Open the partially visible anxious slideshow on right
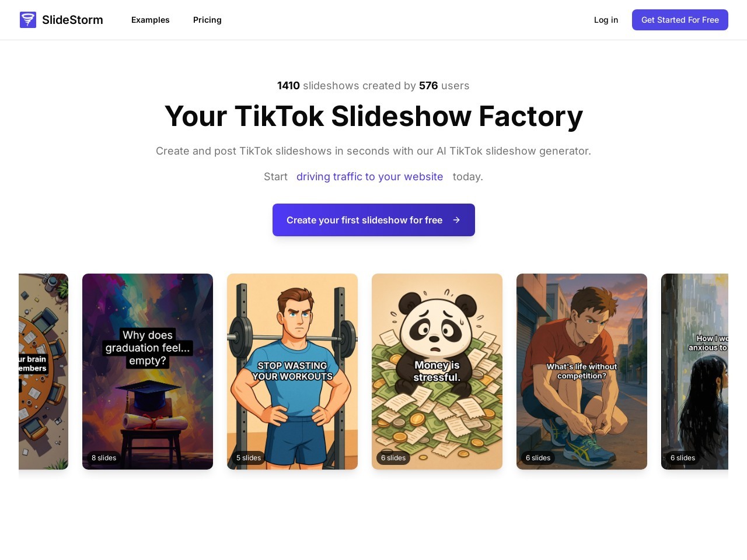The image size is (747, 560). click(694, 372)
